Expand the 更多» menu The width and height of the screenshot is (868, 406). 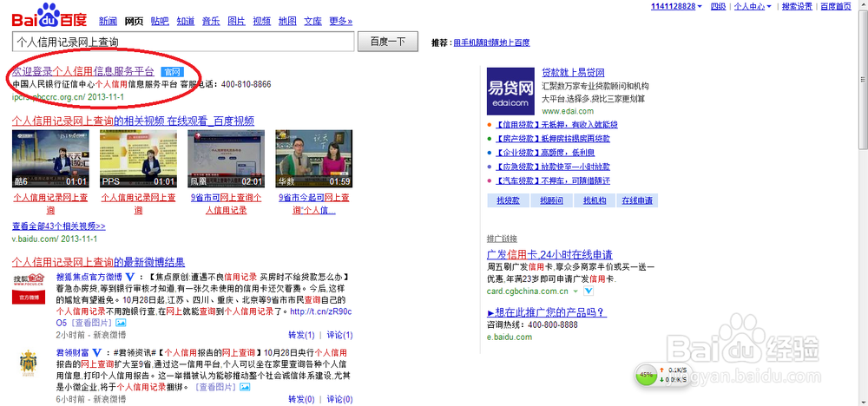(341, 22)
